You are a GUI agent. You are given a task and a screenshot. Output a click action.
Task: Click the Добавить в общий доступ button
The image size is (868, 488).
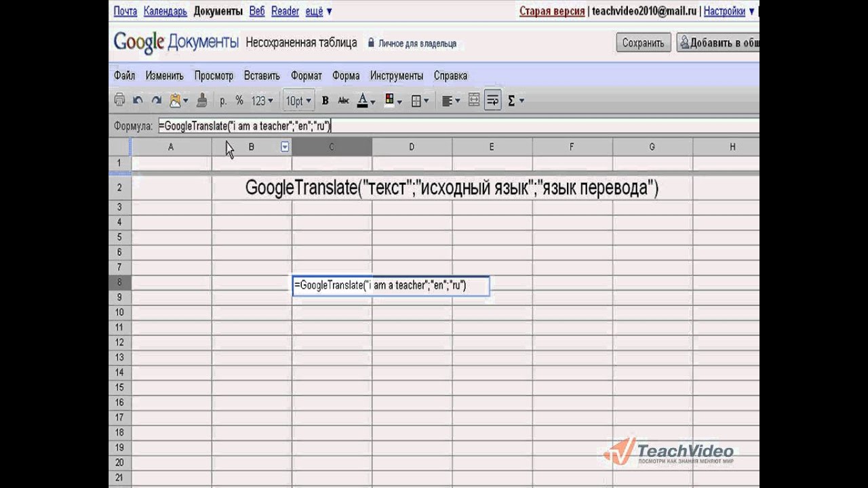point(717,43)
